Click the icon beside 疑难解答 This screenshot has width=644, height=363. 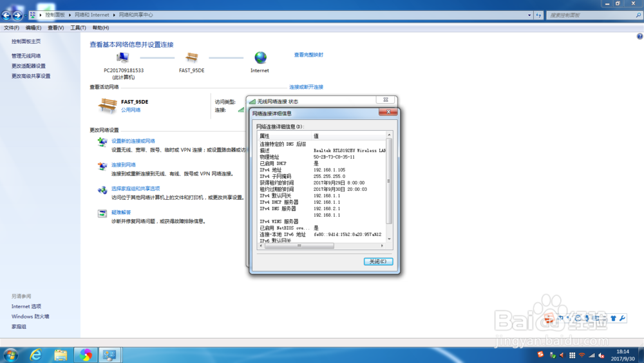tap(102, 213)
